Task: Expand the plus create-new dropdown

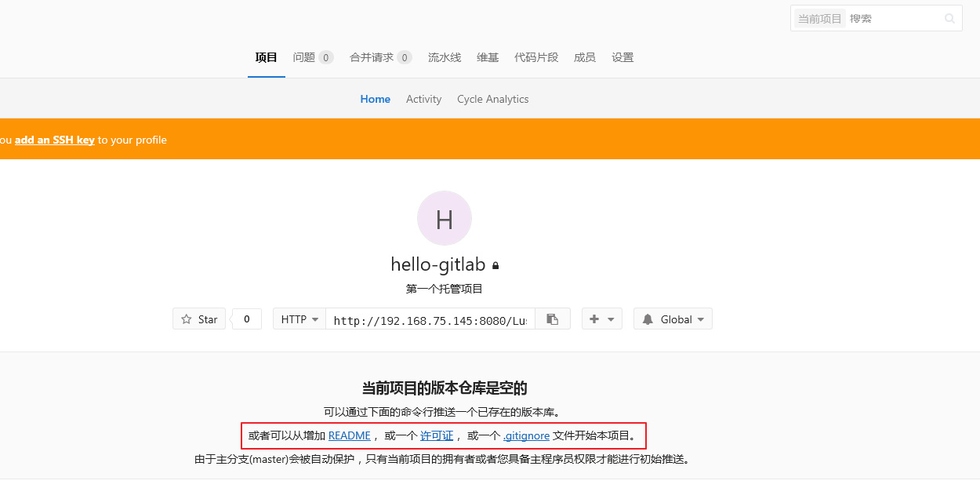Action: coord(601,319)
